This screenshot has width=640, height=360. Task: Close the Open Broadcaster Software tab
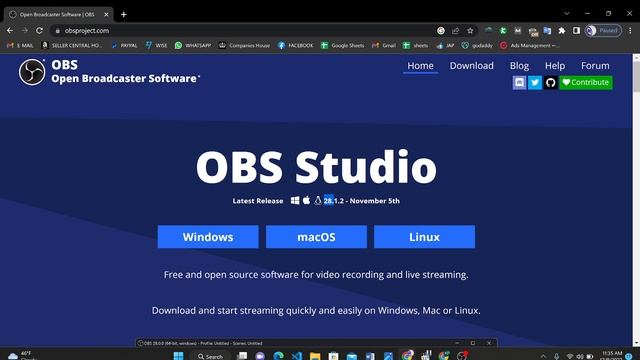pos(107,14)
